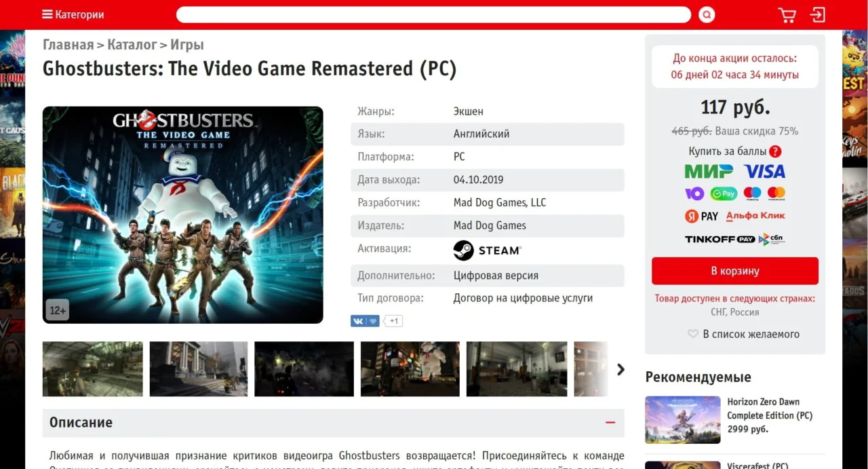
Task: Click the Альфа Клик logo
Action: coord(755,216)
